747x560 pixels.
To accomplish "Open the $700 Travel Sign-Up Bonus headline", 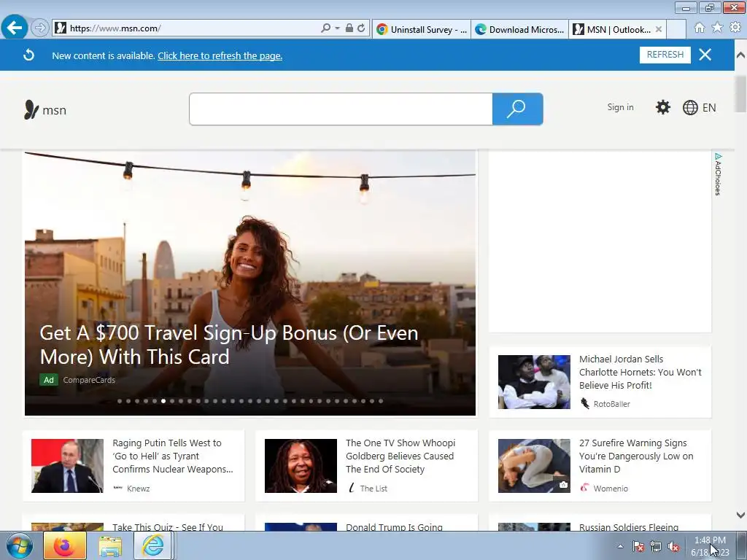I will [x=229, y=345].
